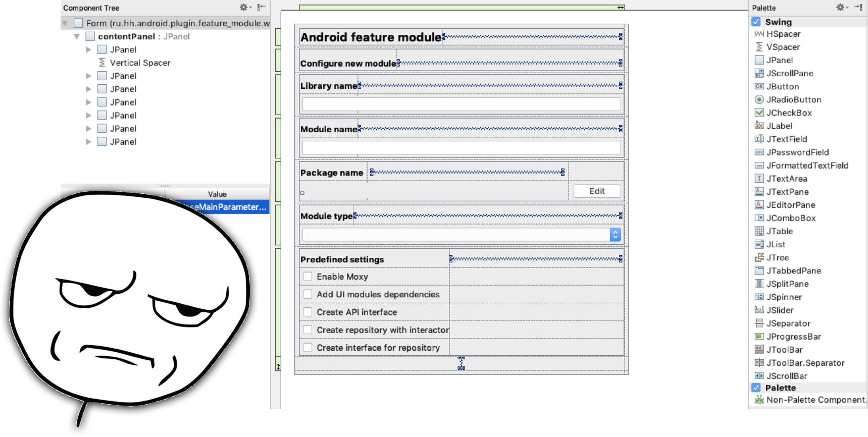Screen dimensions: 868x437
Task: Select JTextPane in the Palette
Action: [x=782, y=191]
